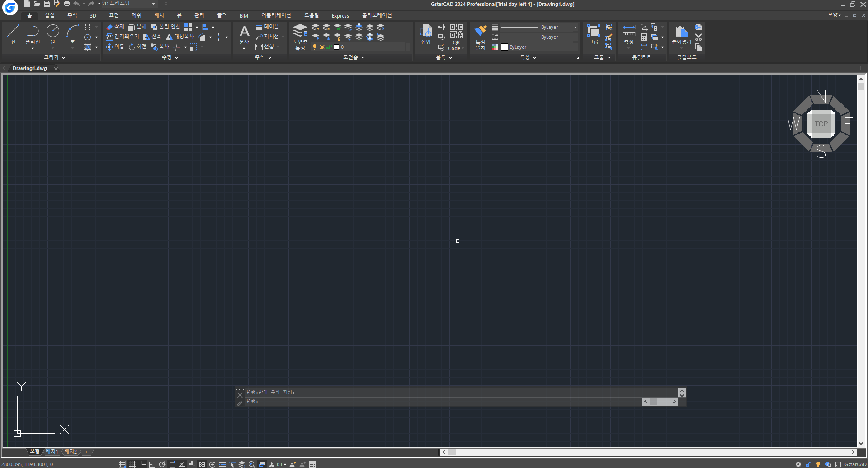The width and height of the screenshot is (868, 468).
Task: Insert a Table (테이블)
Action: pos(267,27)
